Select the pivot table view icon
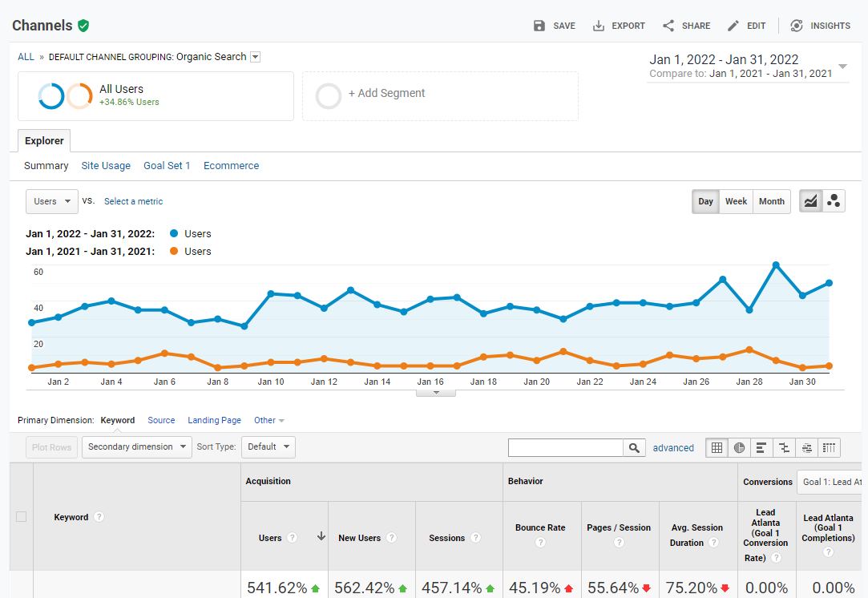 click(830, 447)
